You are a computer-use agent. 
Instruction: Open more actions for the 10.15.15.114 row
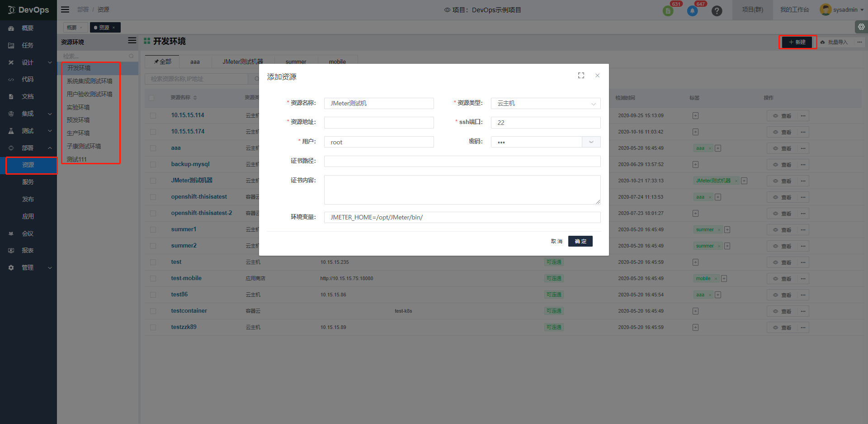(803, 116)
